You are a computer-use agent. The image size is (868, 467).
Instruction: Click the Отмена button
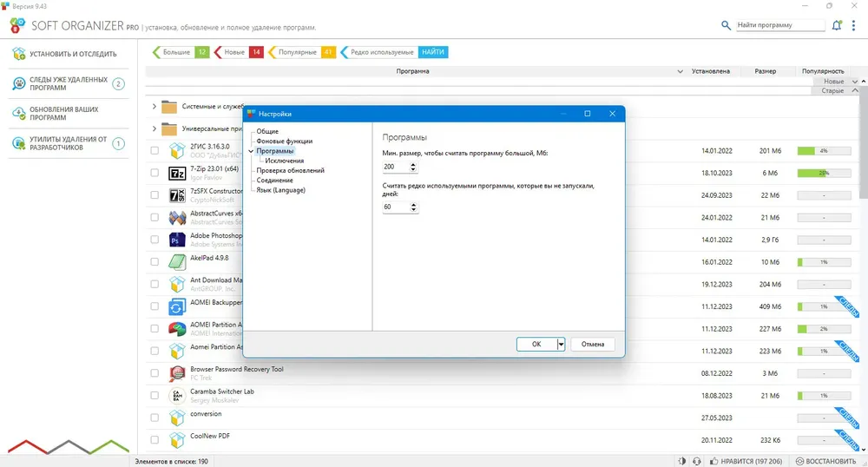coord(592,344)
